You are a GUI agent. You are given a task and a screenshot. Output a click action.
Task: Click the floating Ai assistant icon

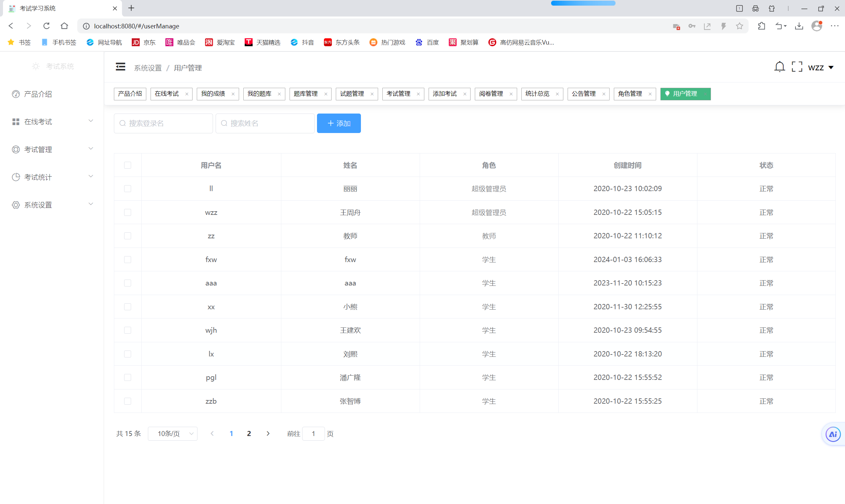pos(832,434)
